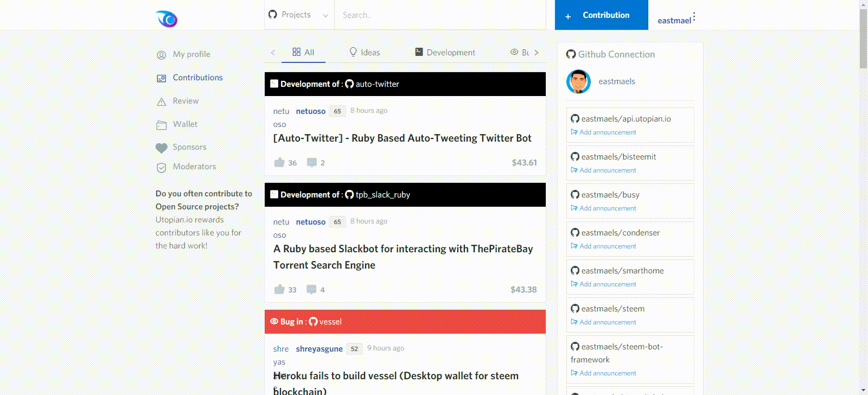Click the Github icon beside eastmaels/busy
The width and height of the screenshot is (868, 395).
coord(575,194)
